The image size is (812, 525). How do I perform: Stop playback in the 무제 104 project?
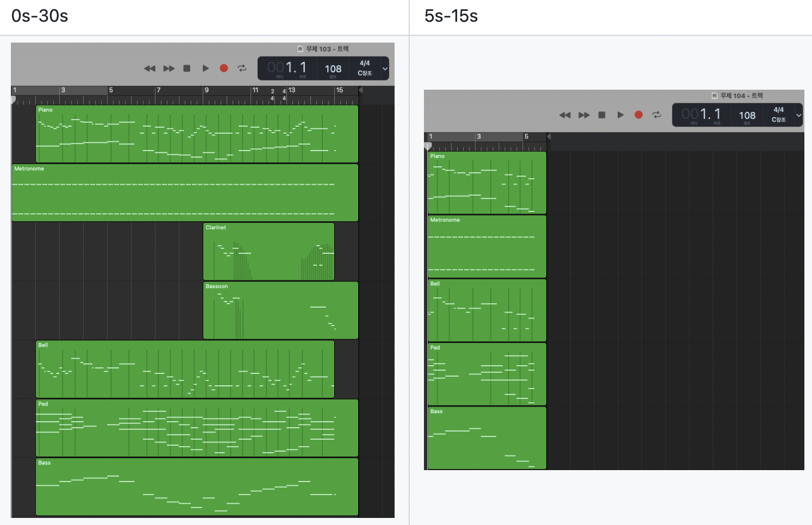[602, 115]
